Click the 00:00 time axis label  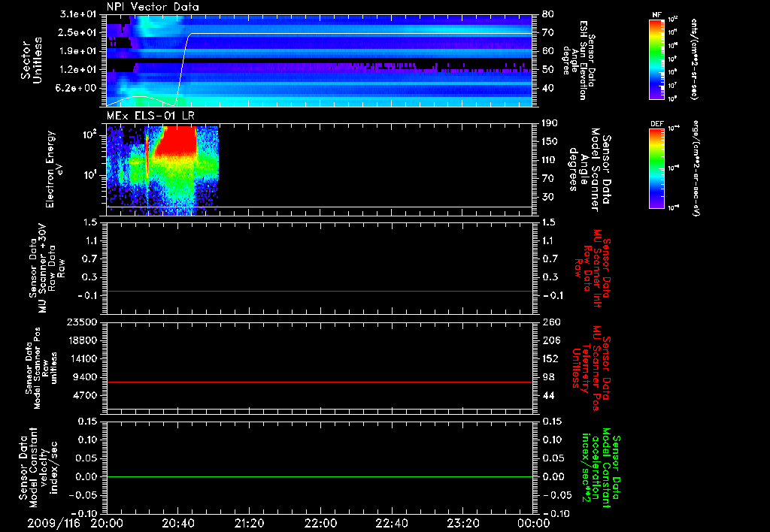533,523
